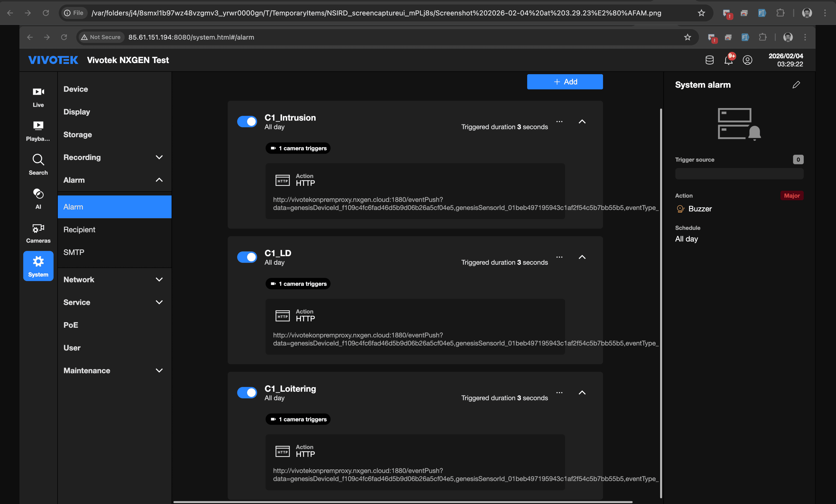
Task: Click the Add alarm button
Action: coord(564,82)
